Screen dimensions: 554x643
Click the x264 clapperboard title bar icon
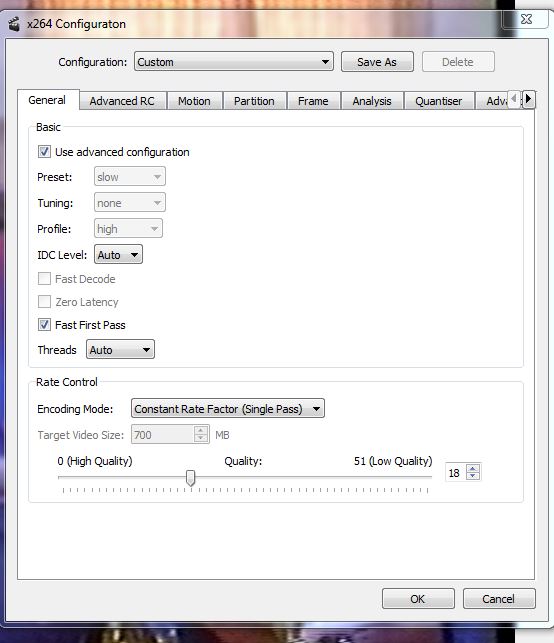pos(14,24)
